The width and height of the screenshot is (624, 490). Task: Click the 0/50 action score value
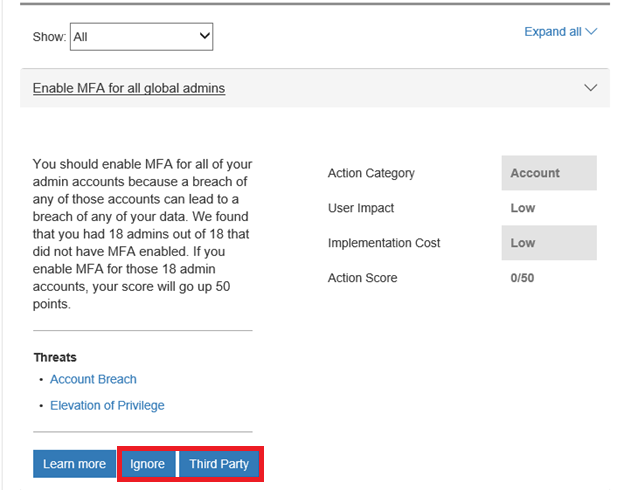click(522, 278)
